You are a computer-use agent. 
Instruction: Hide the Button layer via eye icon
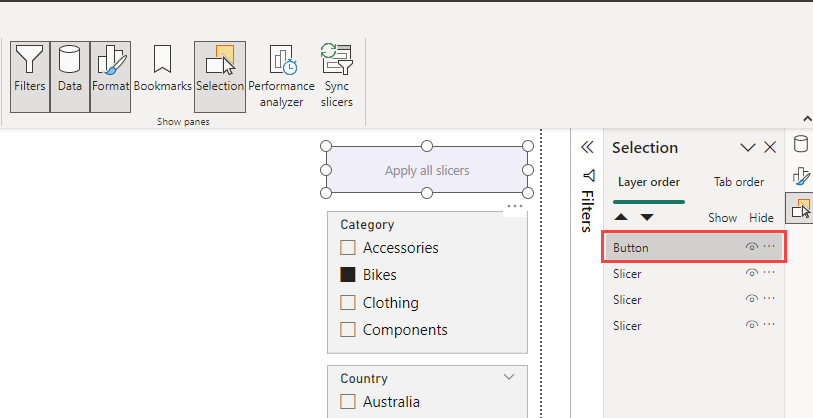tap(751, 247)
